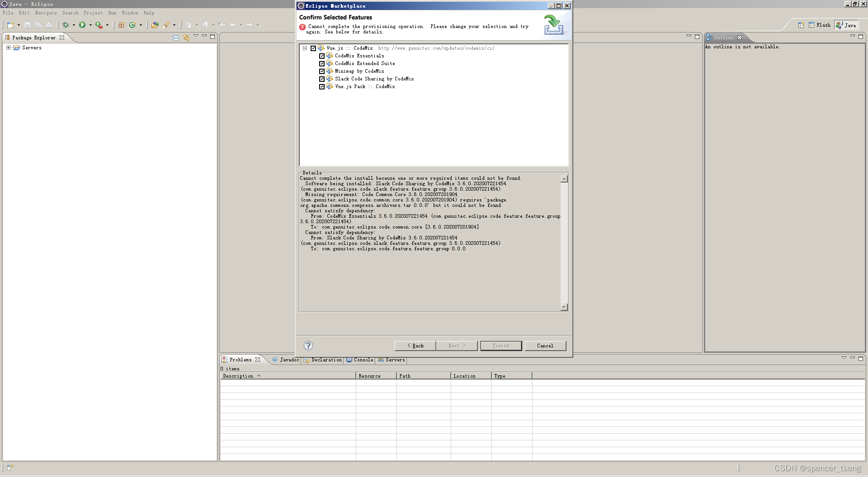Screen dimensions: 868x477
Task: Click the Search flashlight icon
Action: tap(166, 25)
